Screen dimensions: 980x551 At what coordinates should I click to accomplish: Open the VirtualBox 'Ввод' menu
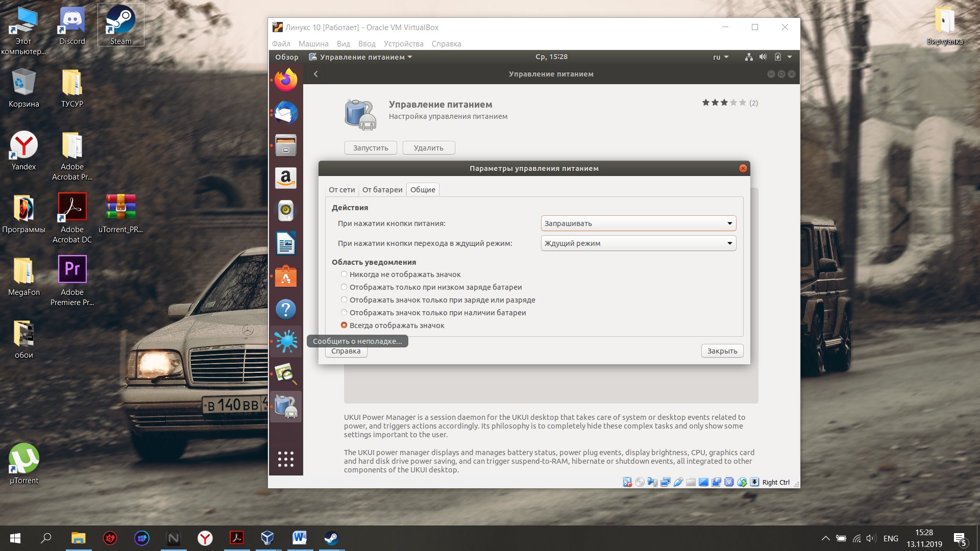pos(367,44)
